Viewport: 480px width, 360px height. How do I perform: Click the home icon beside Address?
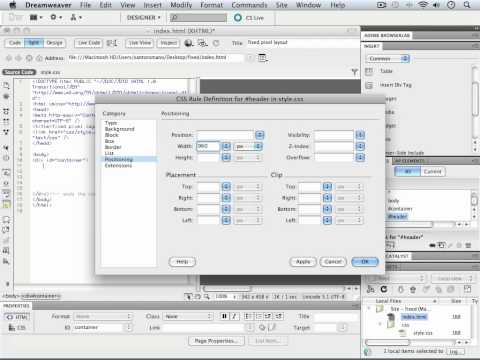coord(39,58)
